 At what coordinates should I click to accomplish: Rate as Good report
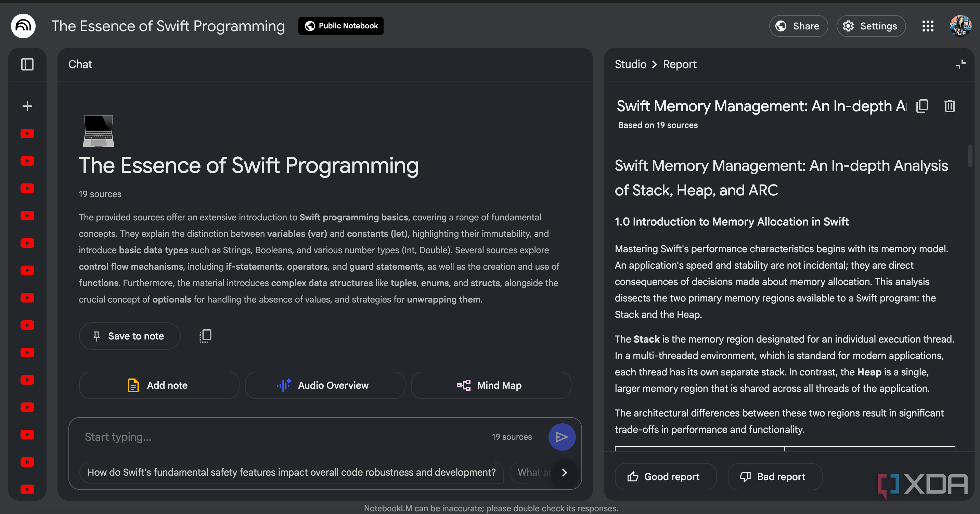[666, 477]
